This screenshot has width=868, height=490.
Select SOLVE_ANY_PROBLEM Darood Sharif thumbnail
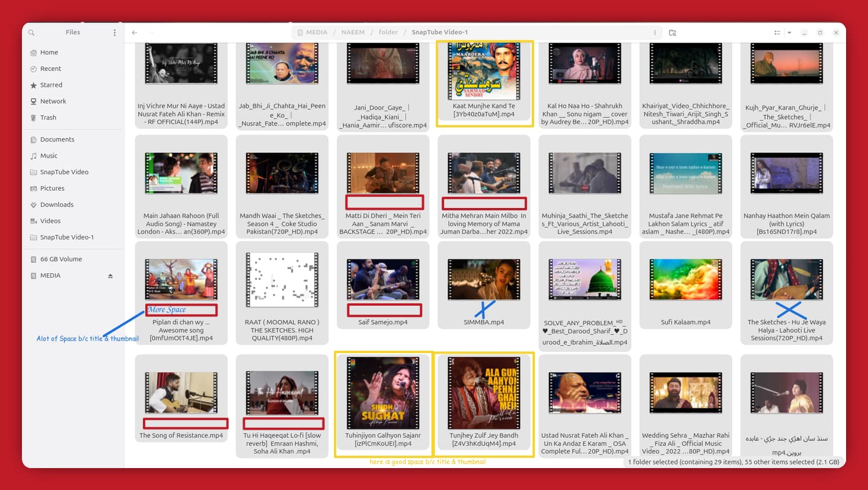tap(585, 280)
